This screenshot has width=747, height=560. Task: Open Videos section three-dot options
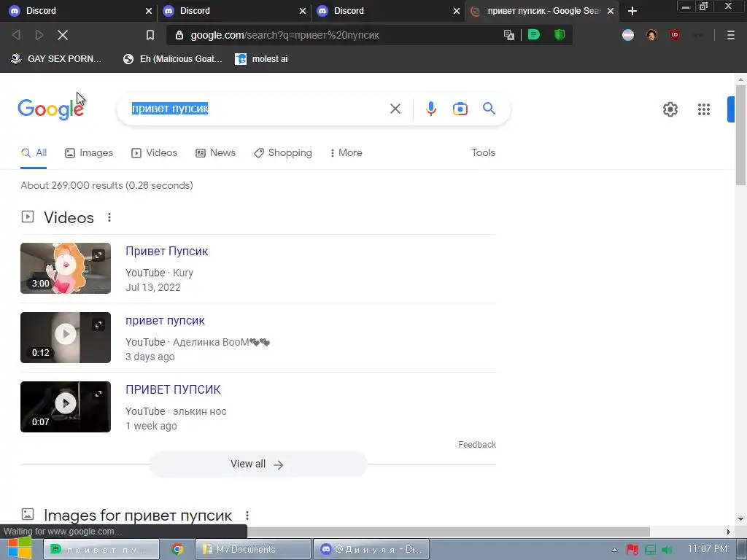[109, 217]
